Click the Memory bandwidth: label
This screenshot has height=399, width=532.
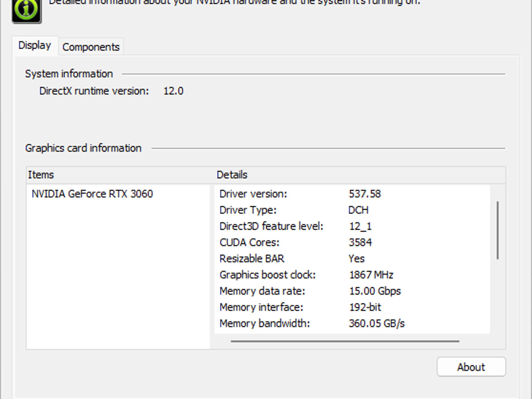click(265, 324)
